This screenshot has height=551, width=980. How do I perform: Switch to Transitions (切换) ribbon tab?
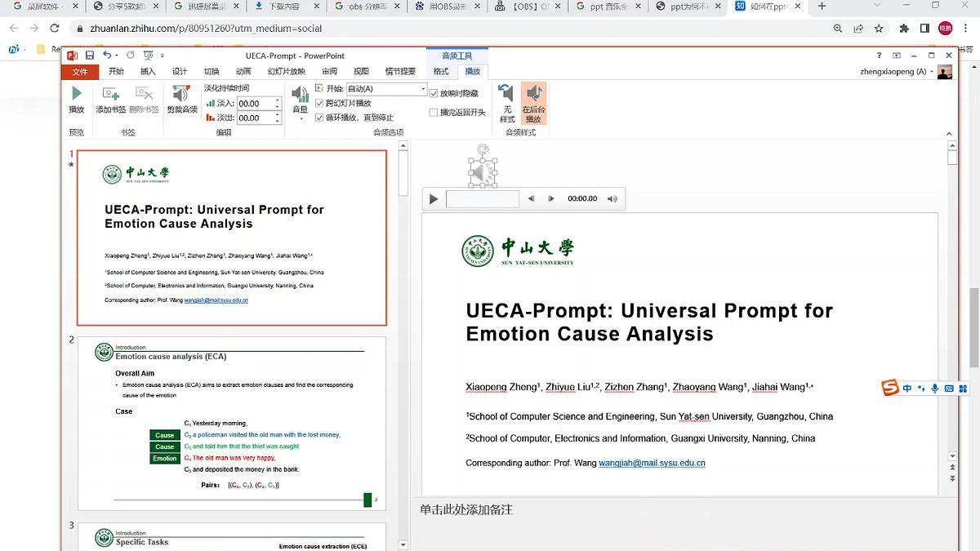click(x=212, y=72)
